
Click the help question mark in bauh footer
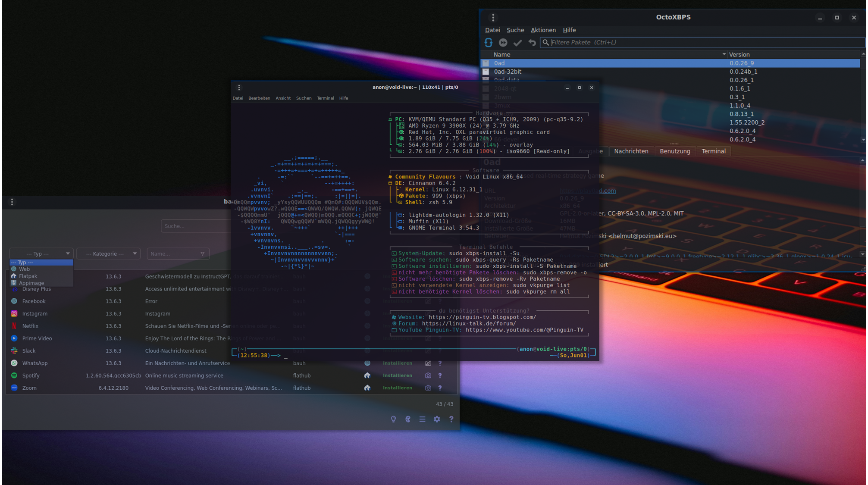(451, 419)
